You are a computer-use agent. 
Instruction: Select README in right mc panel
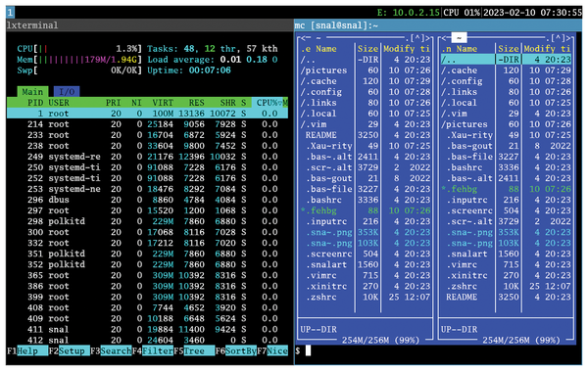click(507, 298)
